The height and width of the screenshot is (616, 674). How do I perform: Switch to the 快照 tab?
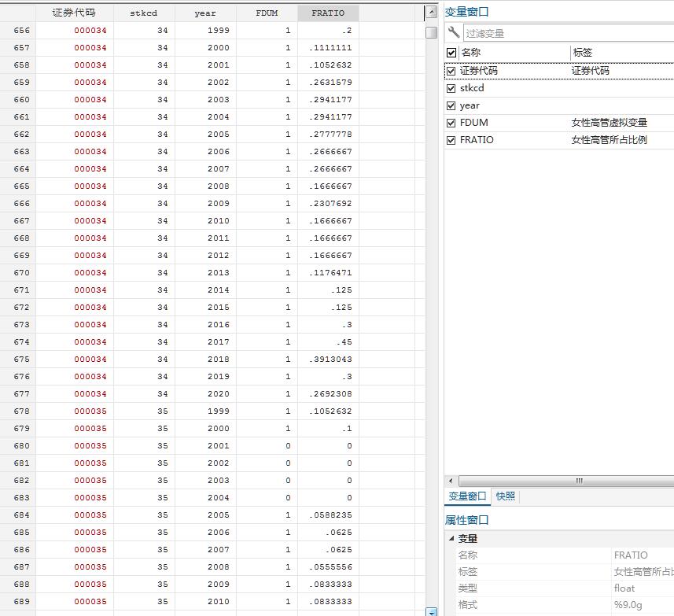pos(506,496)
